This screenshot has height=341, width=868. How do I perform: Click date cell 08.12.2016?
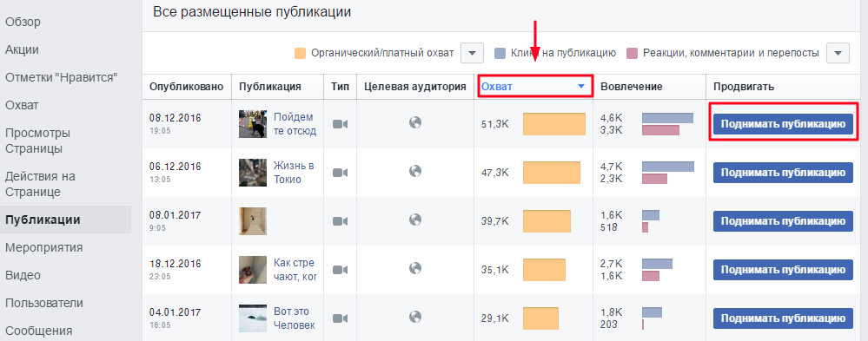tap(176, 118)
